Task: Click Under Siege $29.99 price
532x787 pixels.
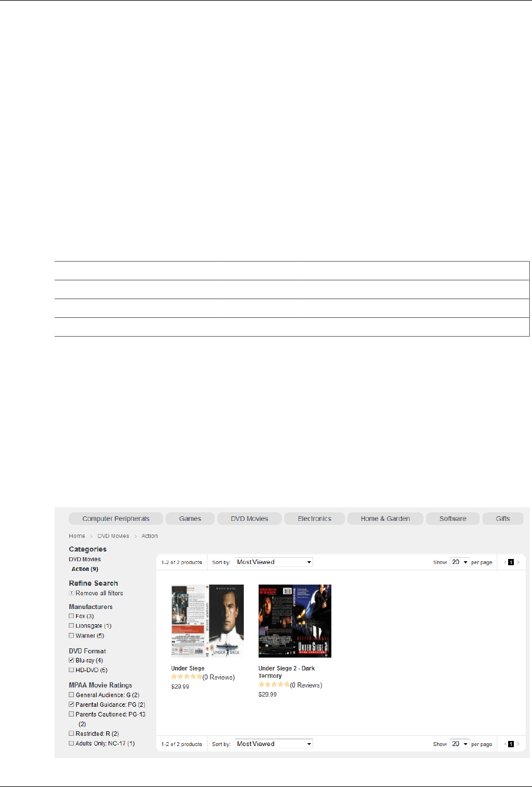Action: 180,687
